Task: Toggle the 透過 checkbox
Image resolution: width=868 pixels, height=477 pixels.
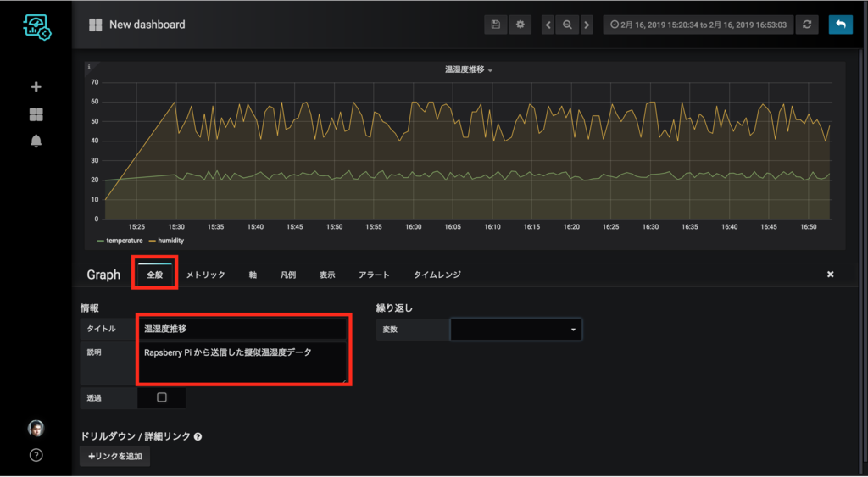Action: click(162, 397)
